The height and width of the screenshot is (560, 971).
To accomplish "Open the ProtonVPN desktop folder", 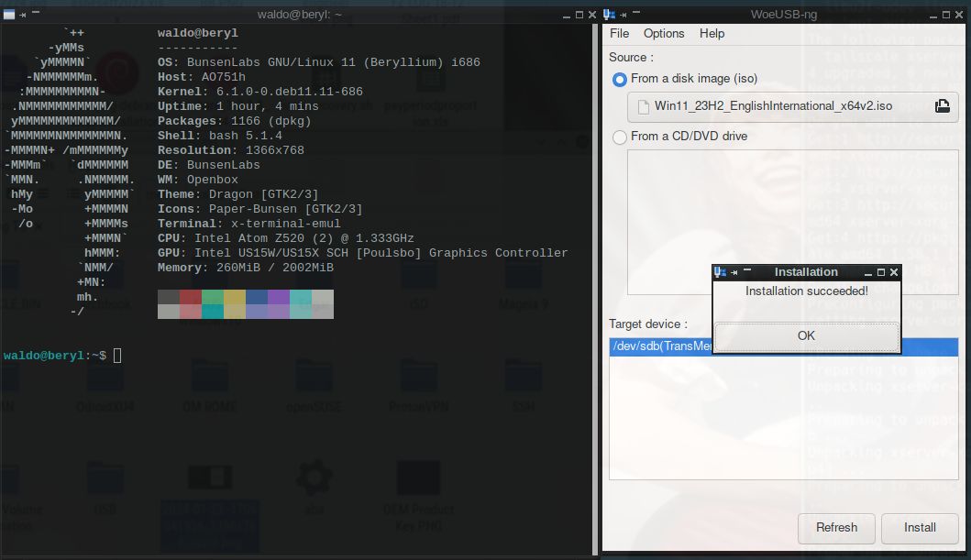I will [418, 376].
